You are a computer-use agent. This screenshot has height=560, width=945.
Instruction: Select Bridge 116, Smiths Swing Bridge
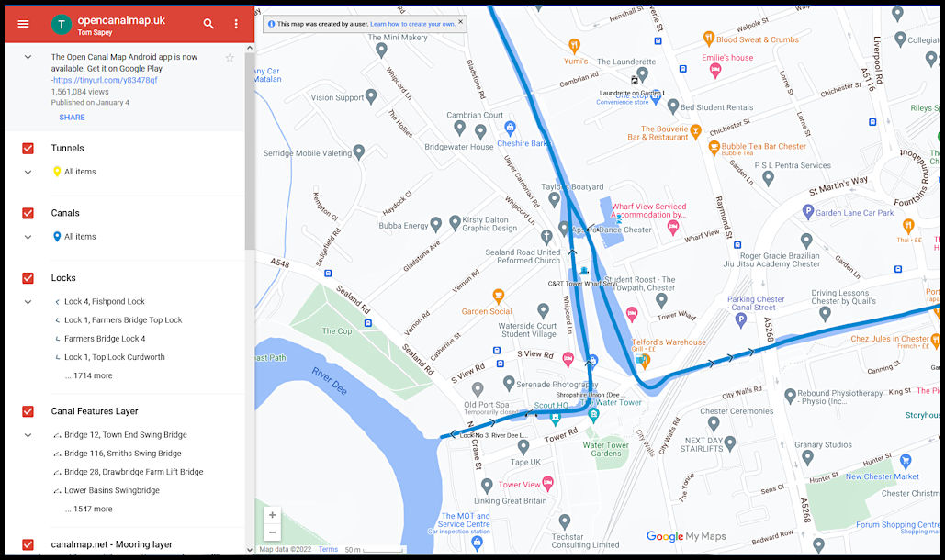122,454
